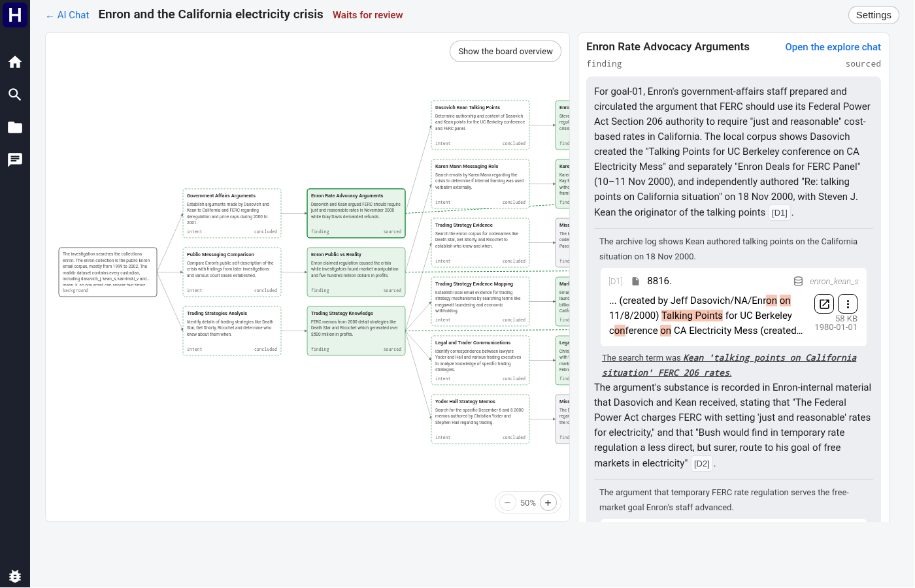The height and width of the screenshot is (588, 915).
Task: Open the three-dot menu for source 8816
Action: tap(848, 304)
